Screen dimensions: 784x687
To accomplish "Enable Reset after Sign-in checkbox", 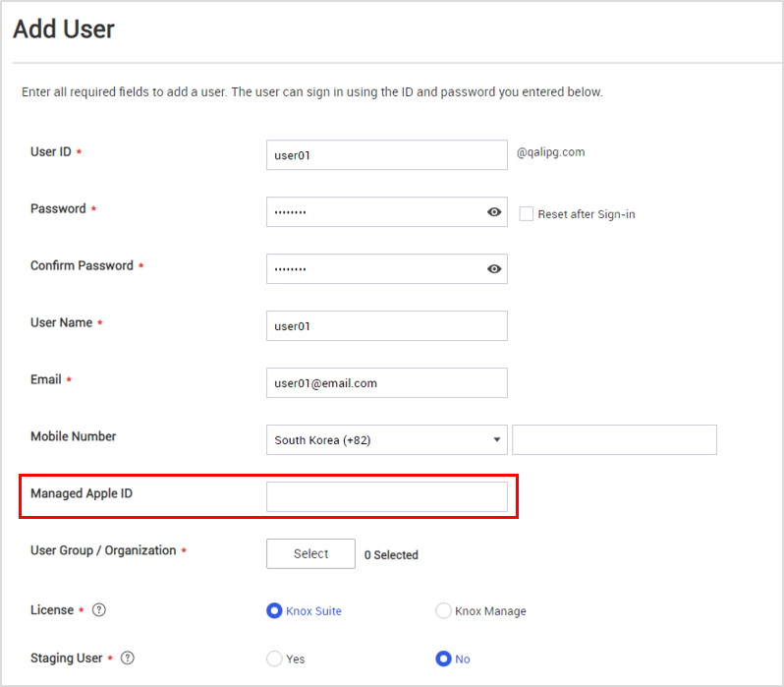I will tap(526, 214).
